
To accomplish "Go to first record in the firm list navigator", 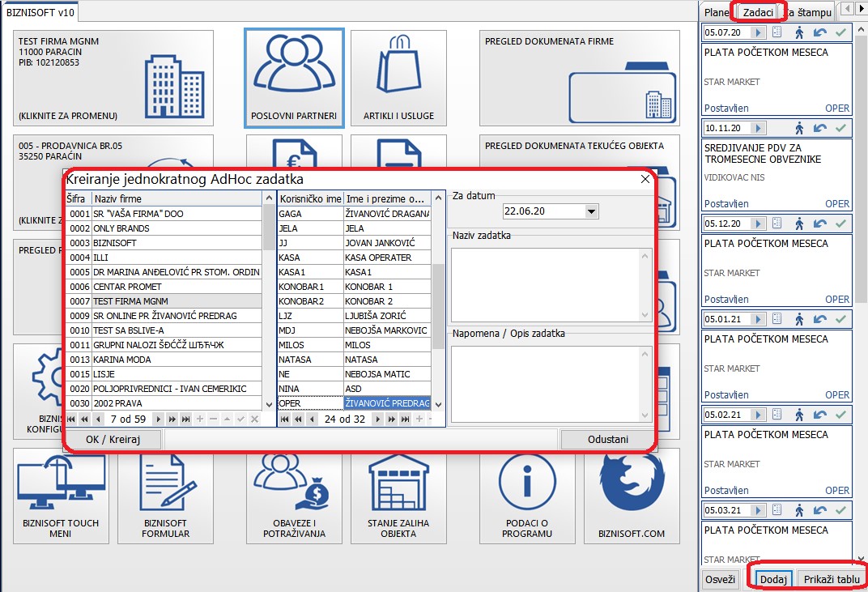I will tap(71, 420).
